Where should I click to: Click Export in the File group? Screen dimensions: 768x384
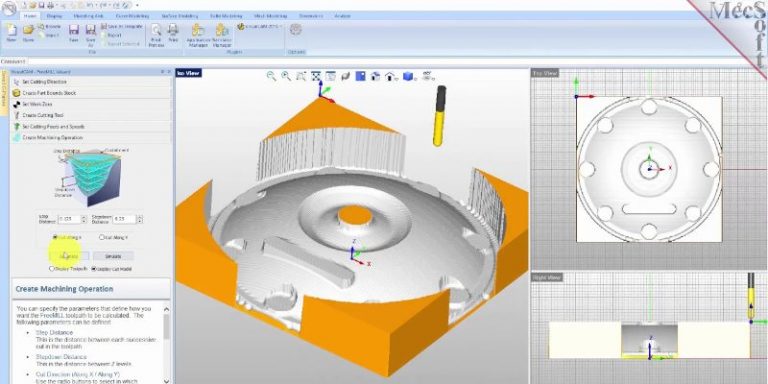[111, 35]
